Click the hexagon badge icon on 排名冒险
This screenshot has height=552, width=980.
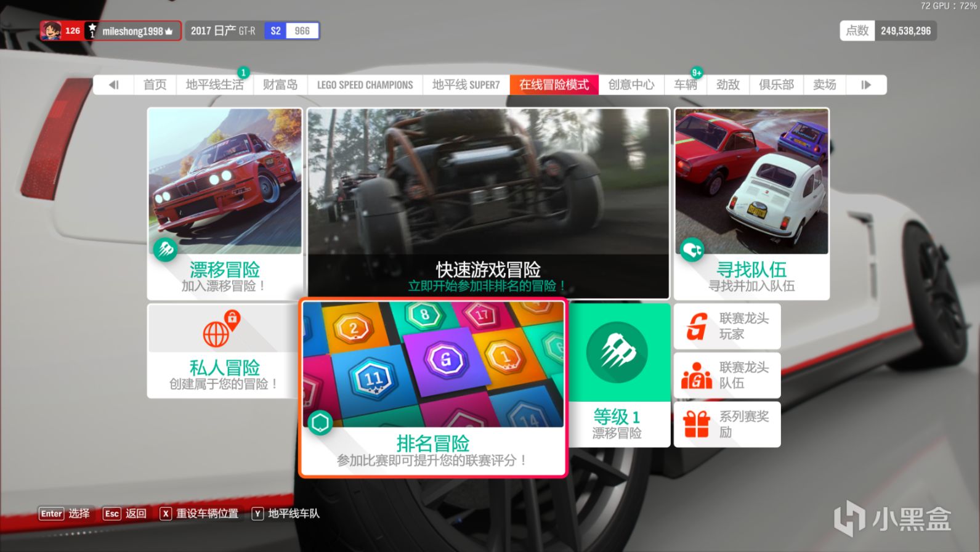tap(320, 423)
